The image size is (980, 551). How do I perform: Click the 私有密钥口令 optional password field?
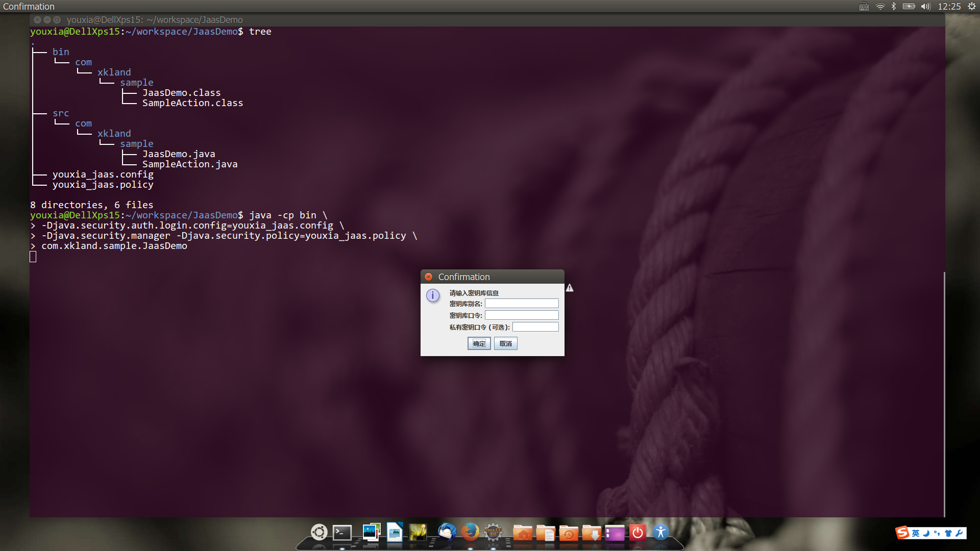click(x=535, y=327)
